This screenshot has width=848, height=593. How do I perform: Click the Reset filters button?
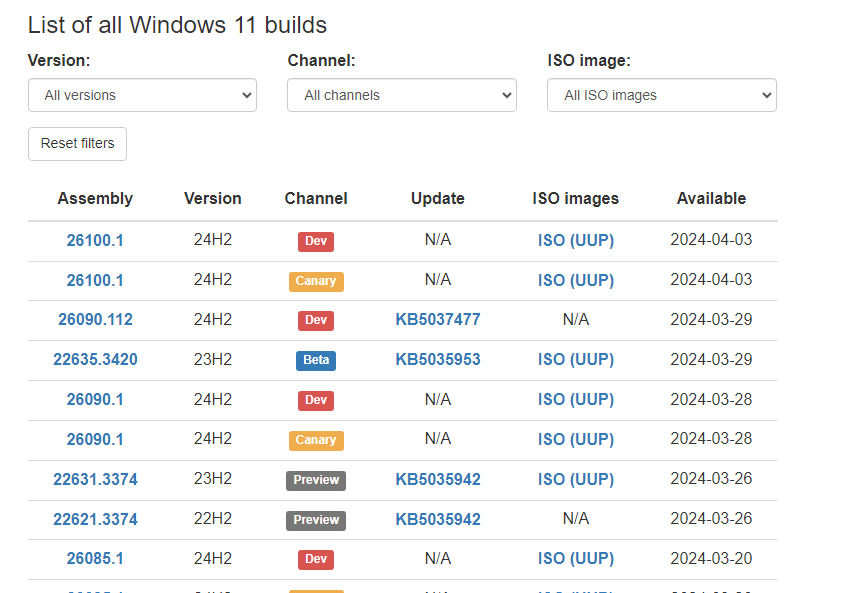(x=77, y=144)
